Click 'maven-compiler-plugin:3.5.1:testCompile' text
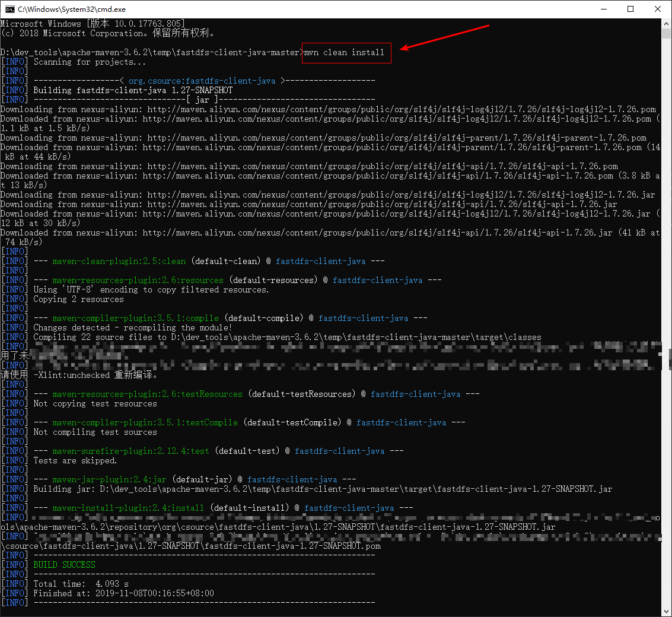 145,423
